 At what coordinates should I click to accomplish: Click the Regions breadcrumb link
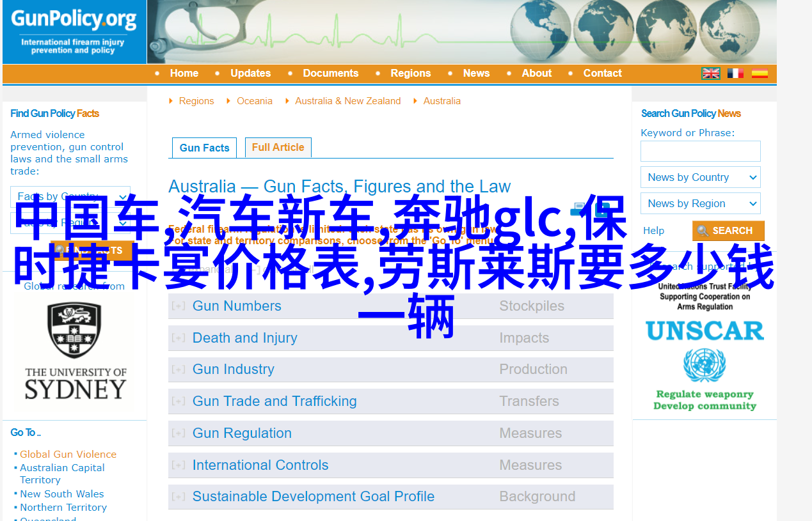[x=196, y=101]
